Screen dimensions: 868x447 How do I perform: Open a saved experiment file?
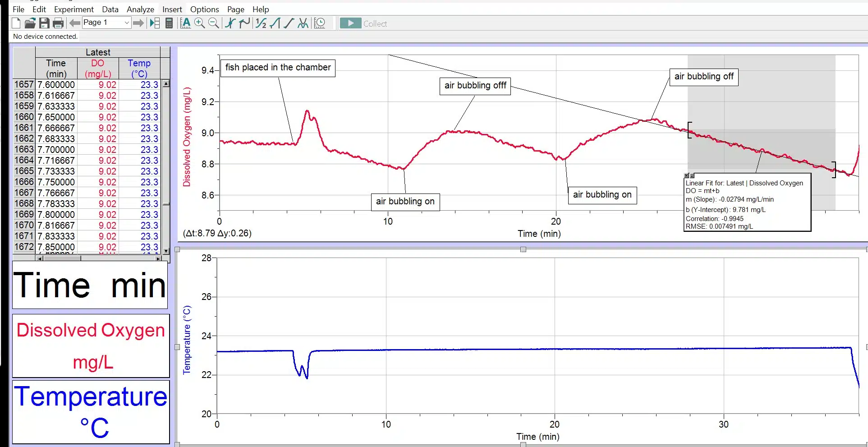[x=30, y=23]
